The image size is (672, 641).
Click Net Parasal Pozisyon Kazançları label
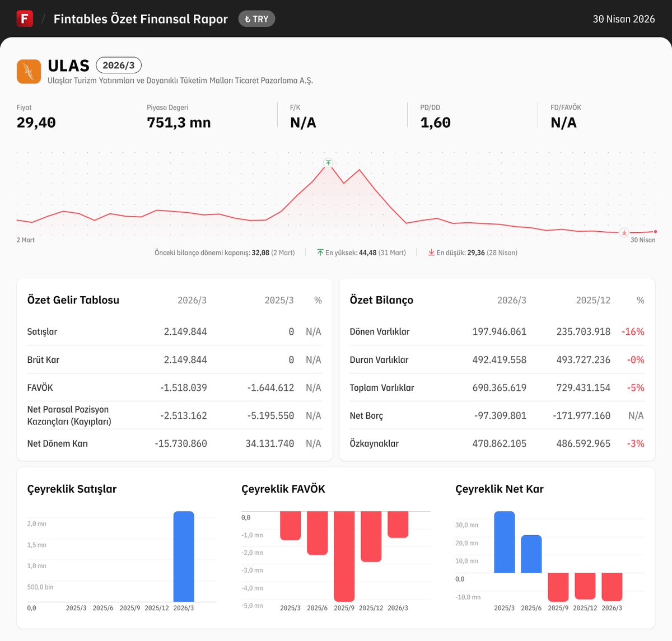point(69,415)
